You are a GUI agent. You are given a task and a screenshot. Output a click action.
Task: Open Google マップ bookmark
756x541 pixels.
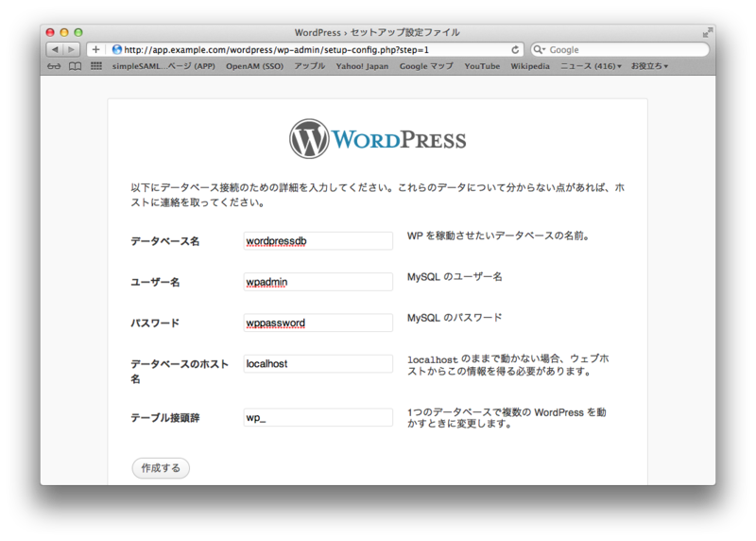[x=426, y=66]
